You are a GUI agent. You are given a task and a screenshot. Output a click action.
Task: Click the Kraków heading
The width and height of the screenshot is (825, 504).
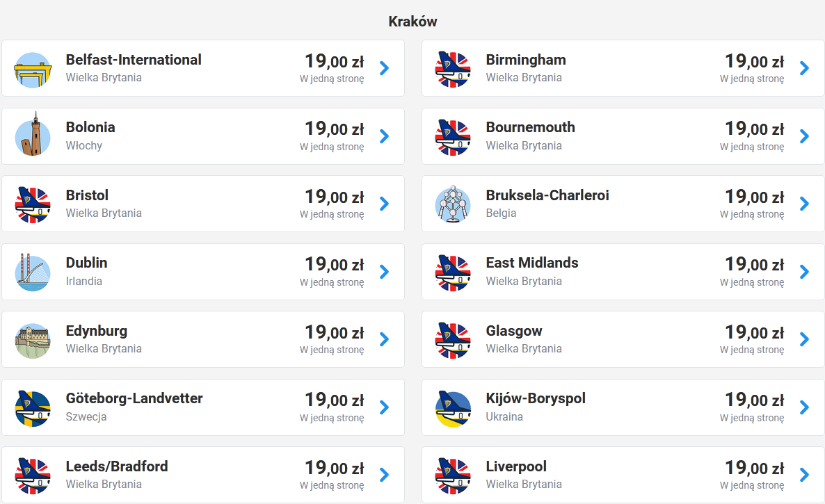pyautogui.click(x=412, y=22)
